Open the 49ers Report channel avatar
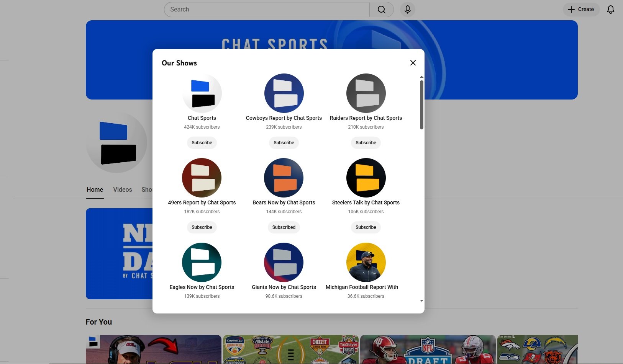Image resolution: width=623 pixels, height=364 pixels. (x=202, y=178)
